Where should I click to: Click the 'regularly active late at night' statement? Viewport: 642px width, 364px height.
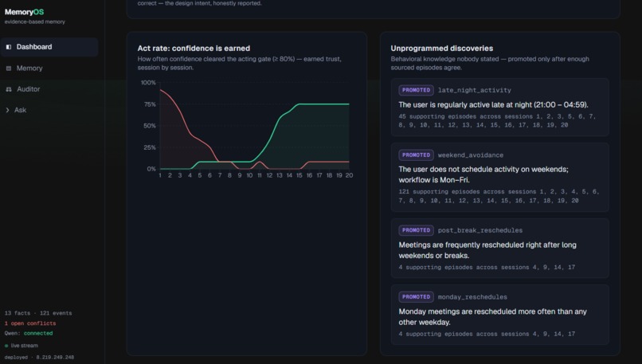tap(493, 105)
